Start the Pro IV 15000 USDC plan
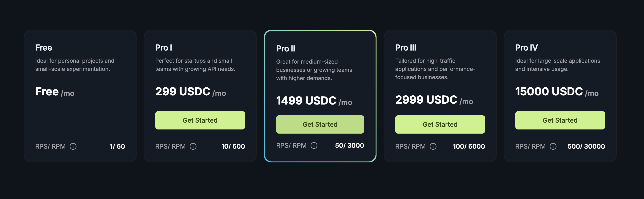644x199 pixels. pos(560,120)
